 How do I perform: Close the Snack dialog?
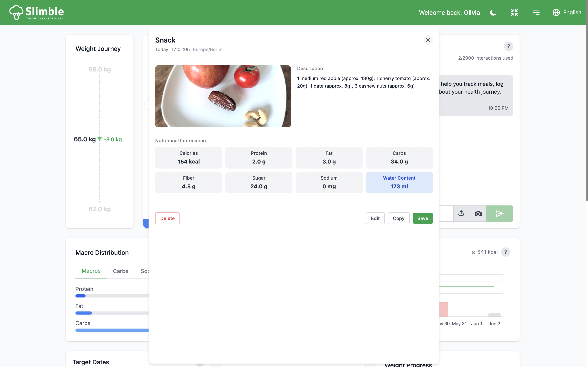428,40
